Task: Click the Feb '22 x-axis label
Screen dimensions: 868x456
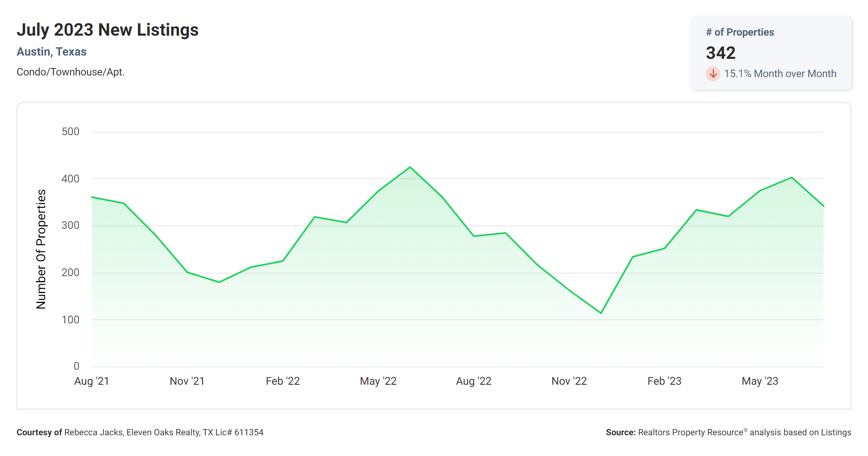Action: pos(283,381)
